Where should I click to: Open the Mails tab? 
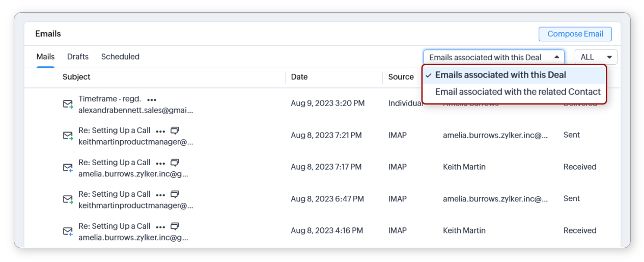tap(45, 57)
